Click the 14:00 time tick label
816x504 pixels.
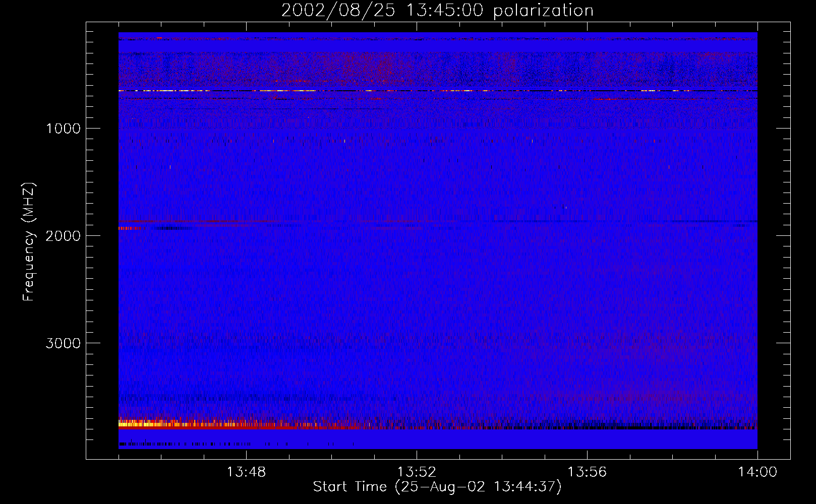tap(757, 472)
